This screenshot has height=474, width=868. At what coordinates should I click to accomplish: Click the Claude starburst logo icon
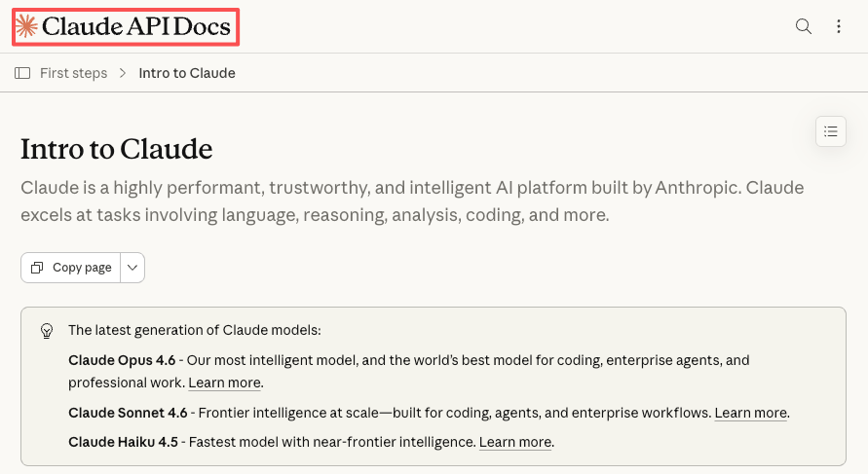point(27,26)
